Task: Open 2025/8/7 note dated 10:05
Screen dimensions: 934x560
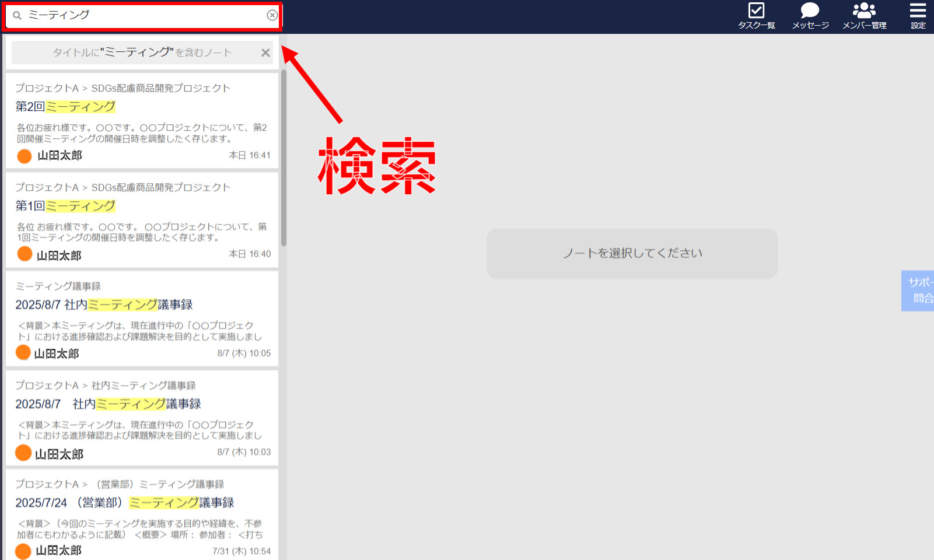Action: point(142,319)
